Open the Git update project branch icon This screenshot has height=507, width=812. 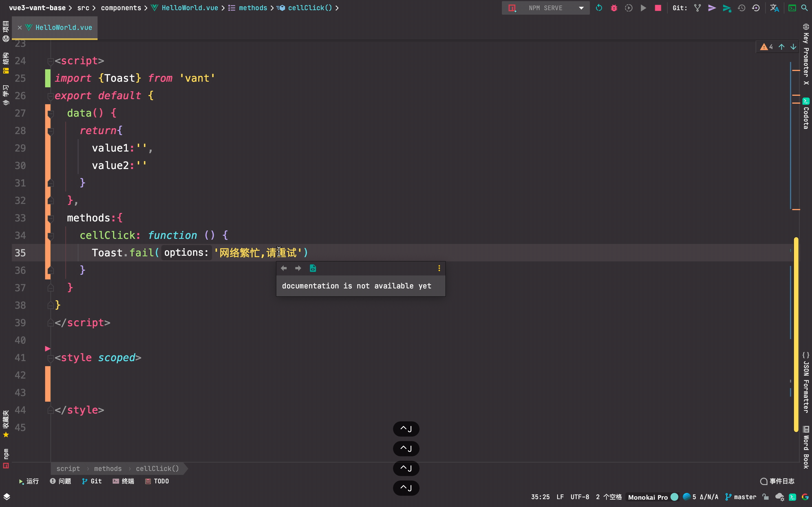click(698, 8)
